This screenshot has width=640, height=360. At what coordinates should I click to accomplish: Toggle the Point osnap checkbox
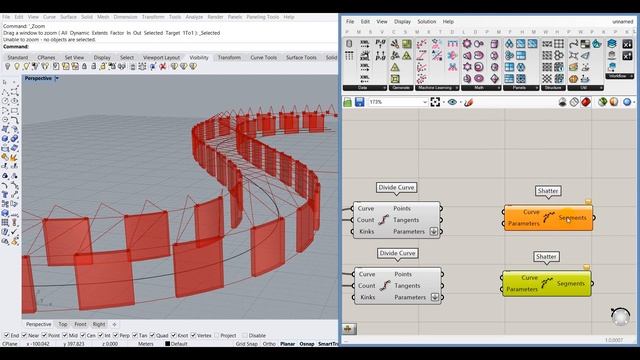click(44, 336)
